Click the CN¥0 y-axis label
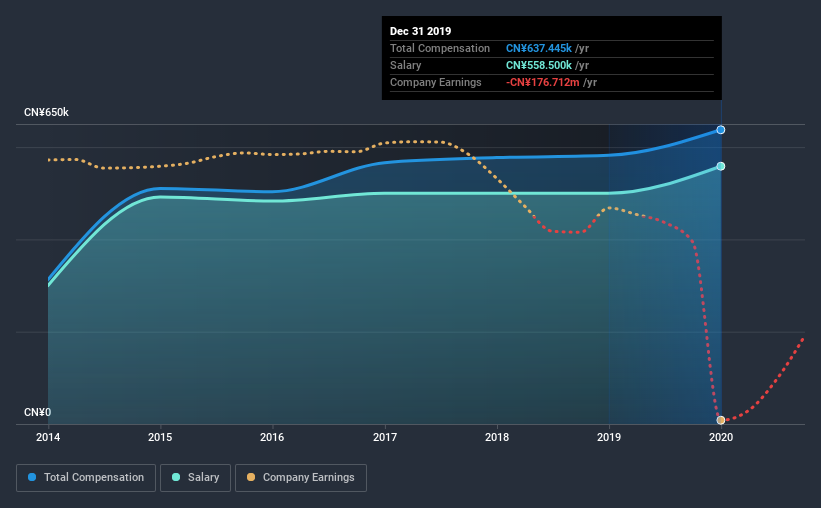Image resolution: width=821 pixels, height=508 pixels. 38,413
